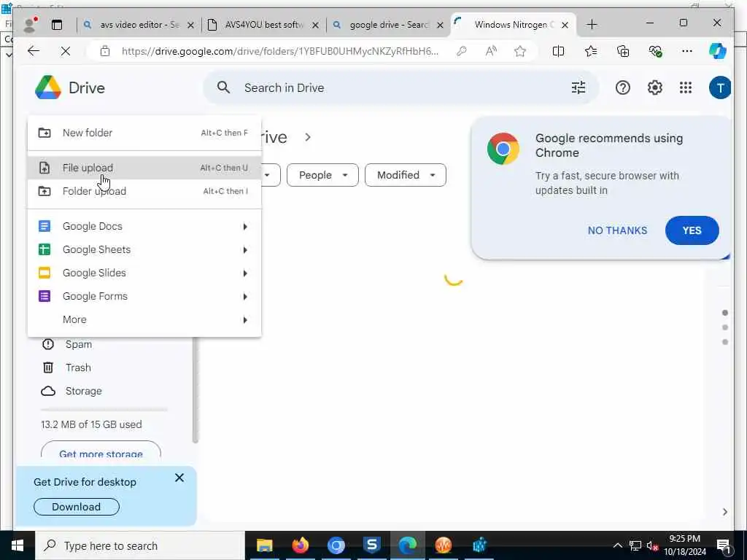747x560 pixels.
Task: Close the AVS4YOU tab
Action: (315, 26)
